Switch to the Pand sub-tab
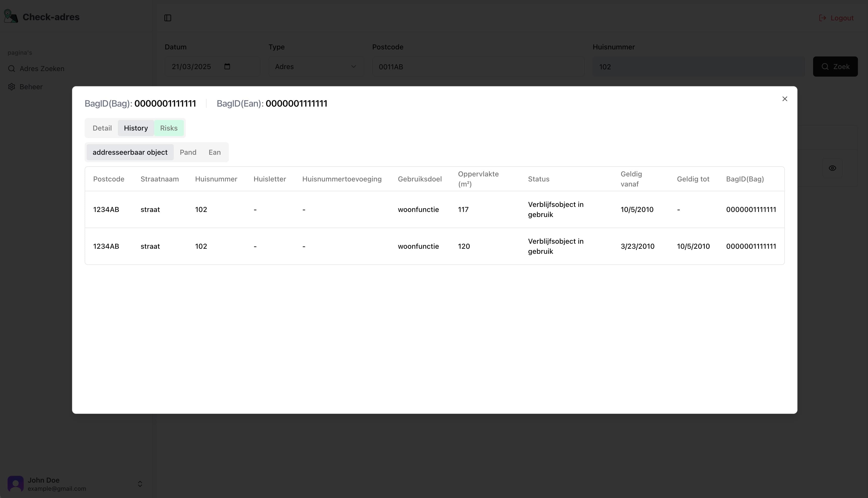 [x=188, y=152]
